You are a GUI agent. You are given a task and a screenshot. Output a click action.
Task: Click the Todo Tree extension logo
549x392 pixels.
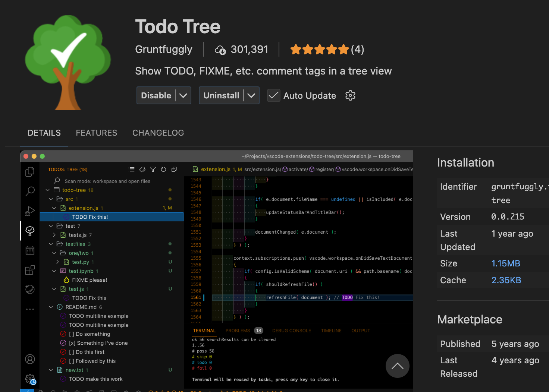(68, 63)
